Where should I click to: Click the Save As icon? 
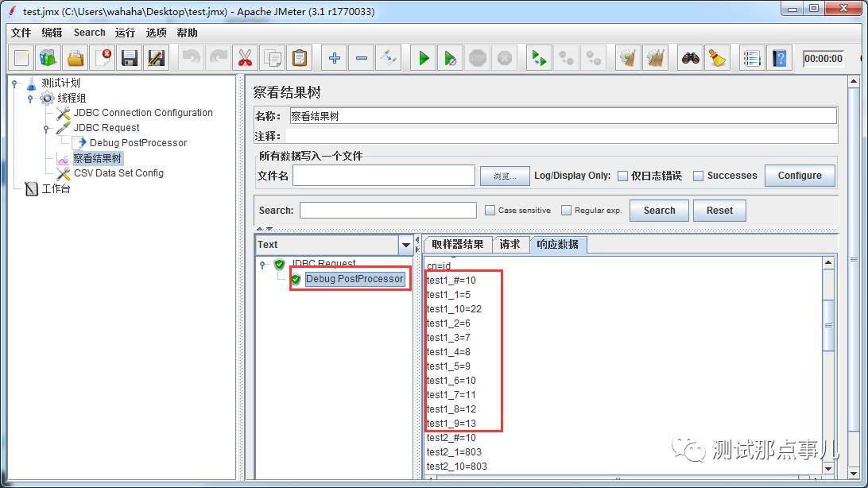pos(156,58)
